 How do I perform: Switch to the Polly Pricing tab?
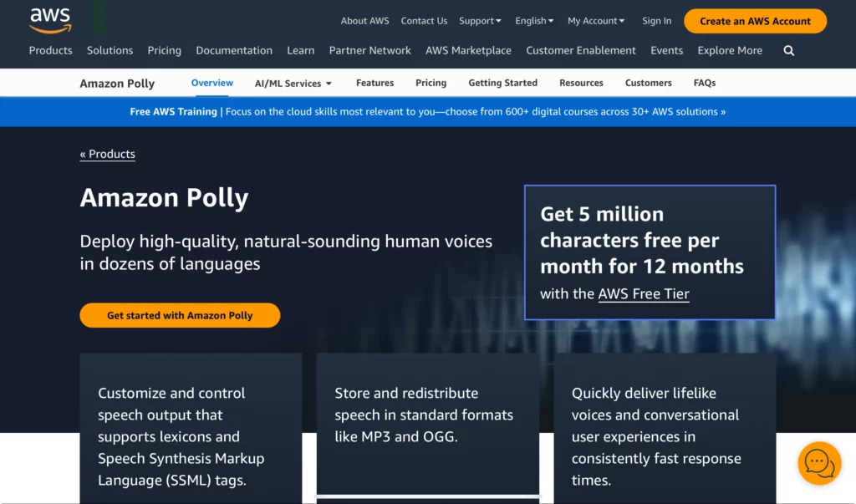431,83
